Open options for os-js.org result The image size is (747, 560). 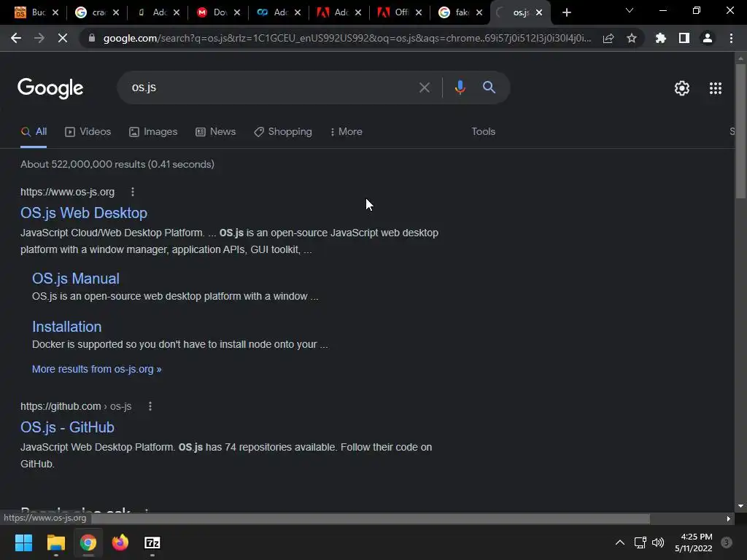click(x=133, y=192)
